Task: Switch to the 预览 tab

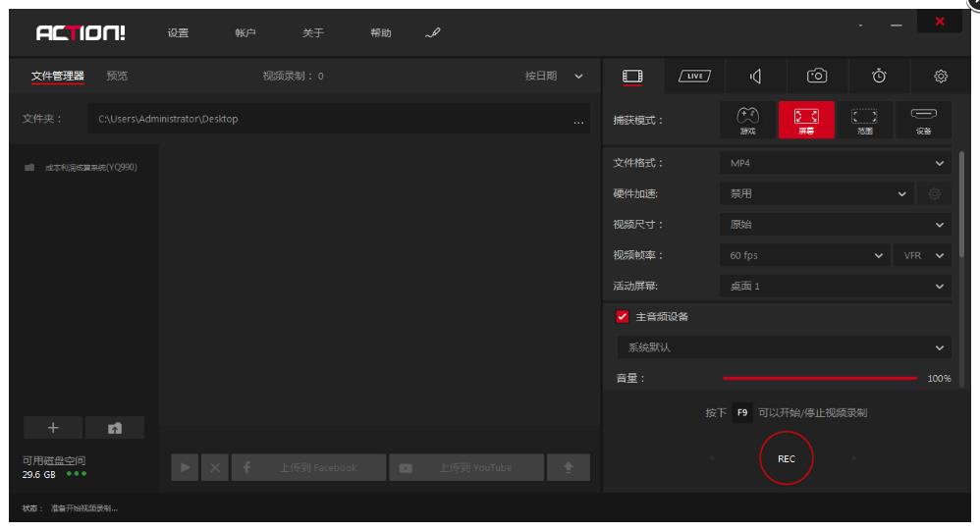Action: [x=116, y=76]
